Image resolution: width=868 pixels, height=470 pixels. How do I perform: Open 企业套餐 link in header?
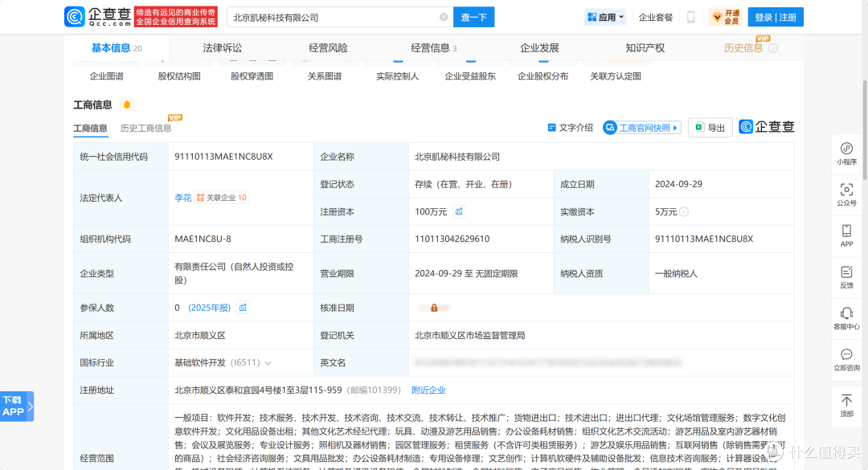coord(656,17)
